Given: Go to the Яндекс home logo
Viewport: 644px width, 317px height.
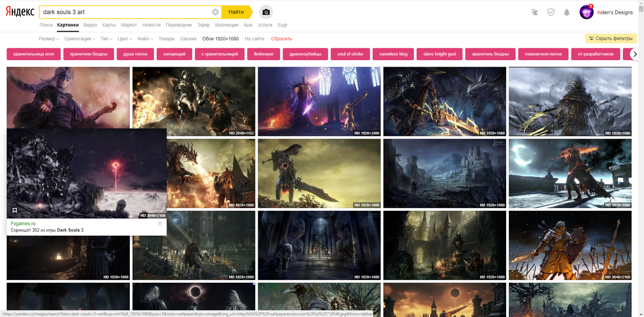Looking at the screenshot, I should pos(20,12).
